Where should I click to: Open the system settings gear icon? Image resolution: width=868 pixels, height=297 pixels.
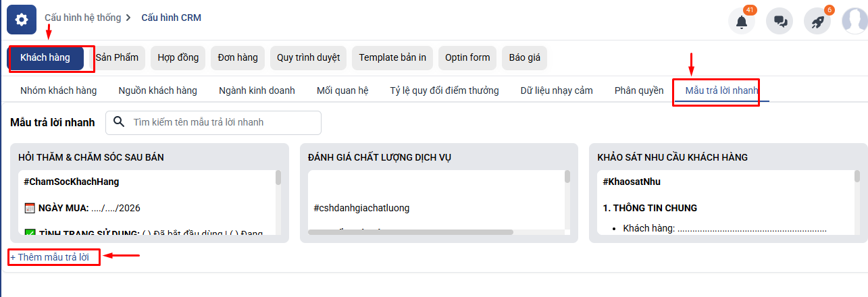click(x=22, y=19)
